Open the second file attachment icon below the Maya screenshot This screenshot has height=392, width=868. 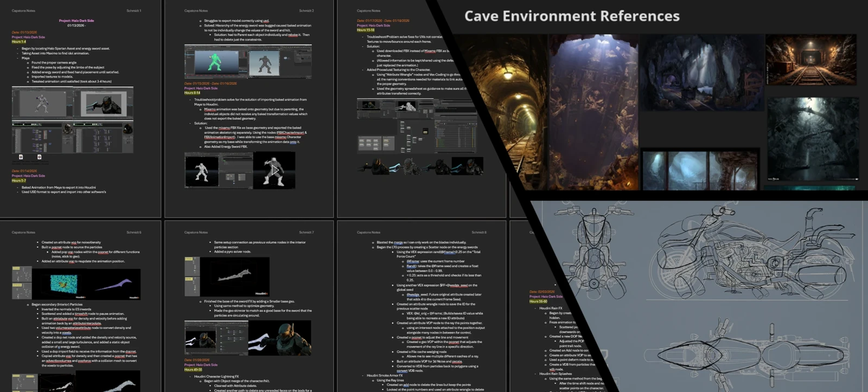point(39,157)
